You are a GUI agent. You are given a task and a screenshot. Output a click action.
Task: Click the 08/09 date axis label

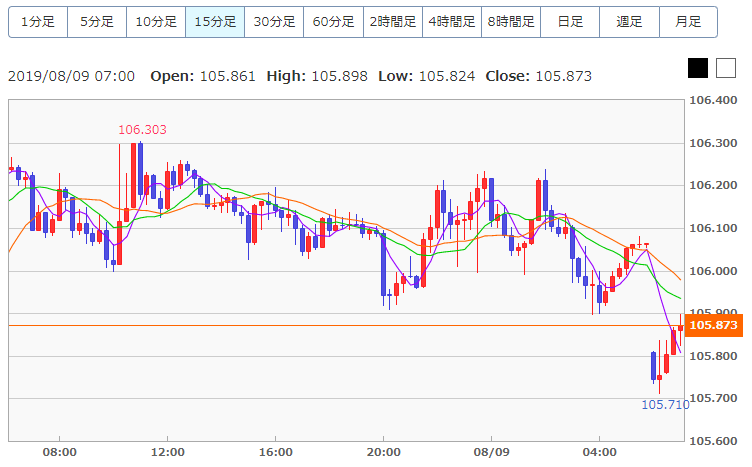coord(491,452)
